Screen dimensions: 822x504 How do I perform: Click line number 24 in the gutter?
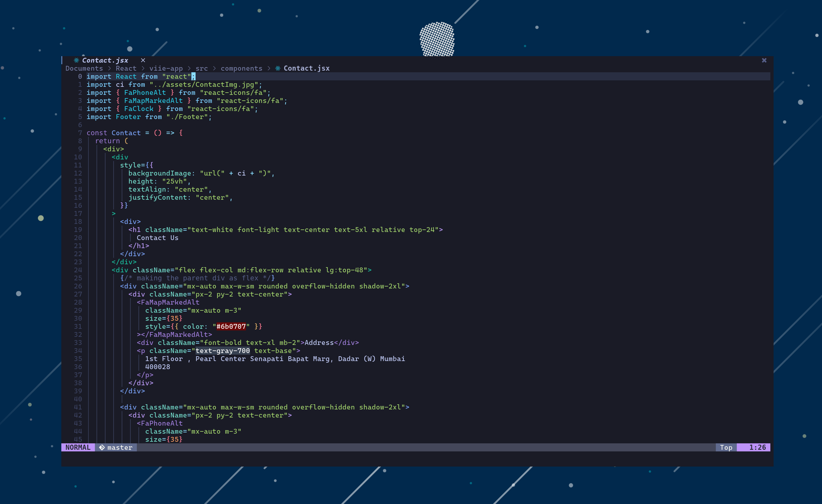pyautogui.click(x=78, y=270)
